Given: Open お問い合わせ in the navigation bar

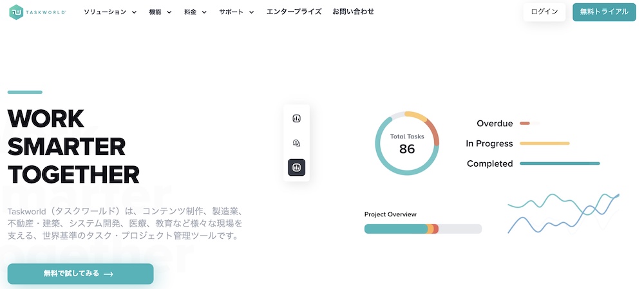Looking at the screenshot, I should pyautogui.click(x=353, y=12).
